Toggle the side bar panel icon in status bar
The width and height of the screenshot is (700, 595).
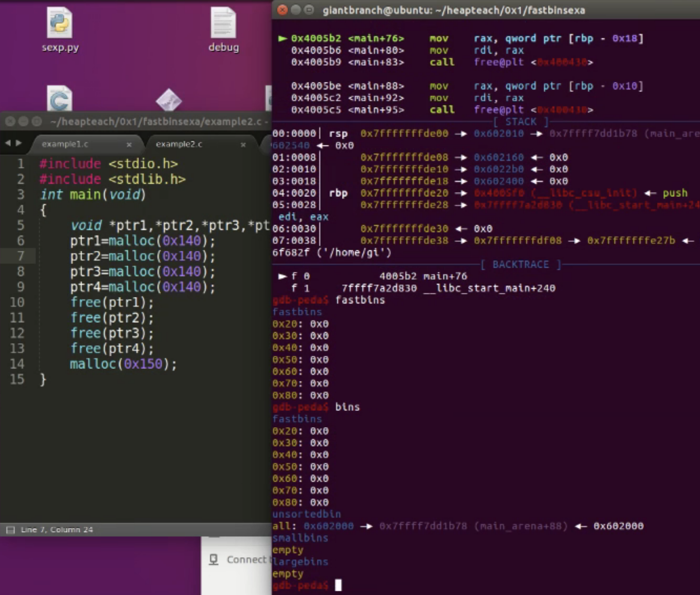(10, 530)
